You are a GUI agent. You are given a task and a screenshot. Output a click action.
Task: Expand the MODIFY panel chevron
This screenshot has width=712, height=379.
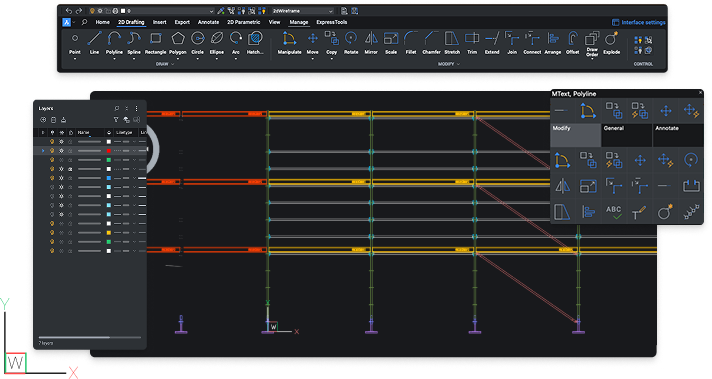[x=458, y=64]
